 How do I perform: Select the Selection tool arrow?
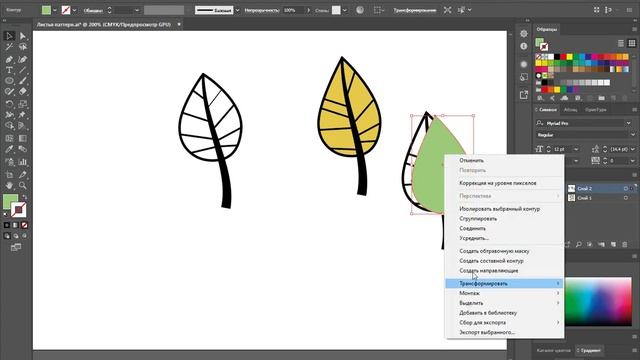(9, 36)
